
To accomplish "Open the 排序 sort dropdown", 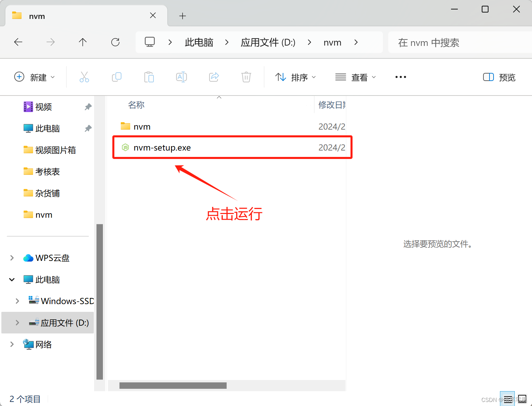I will [x=296, y=77].
